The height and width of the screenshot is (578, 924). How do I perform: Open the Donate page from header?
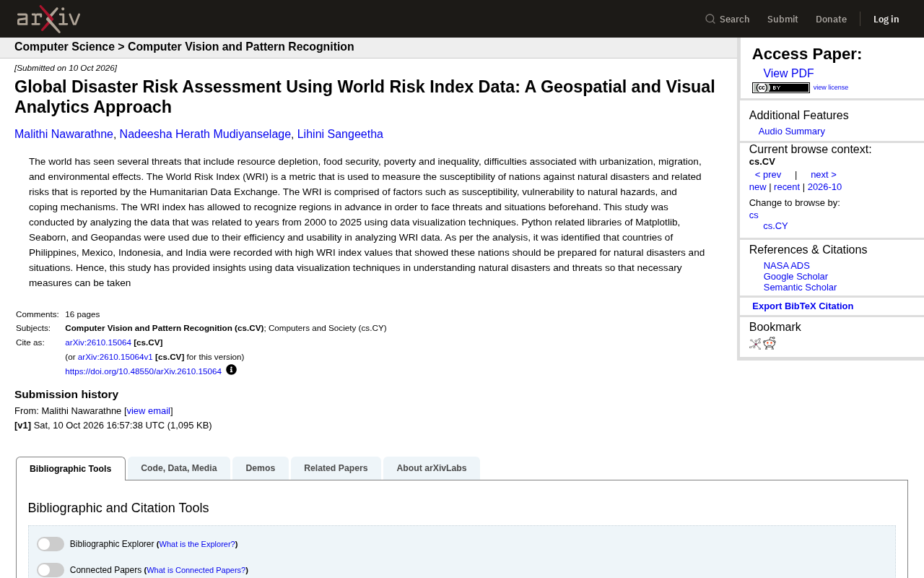(831, 19)
